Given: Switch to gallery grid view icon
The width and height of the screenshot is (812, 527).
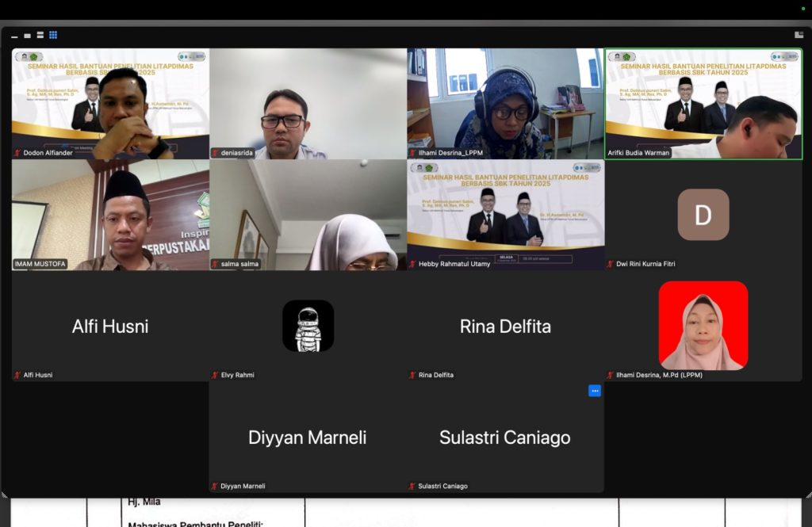Looking at the screenshot, I should tap(53, 35).
